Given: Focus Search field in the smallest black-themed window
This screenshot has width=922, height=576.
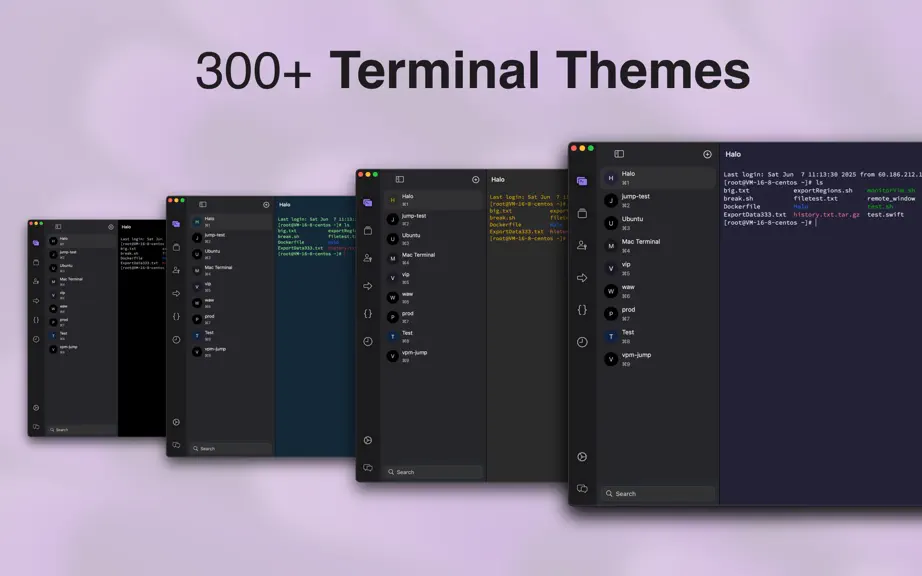Looking at the screenshot, I should pos(82,430).
